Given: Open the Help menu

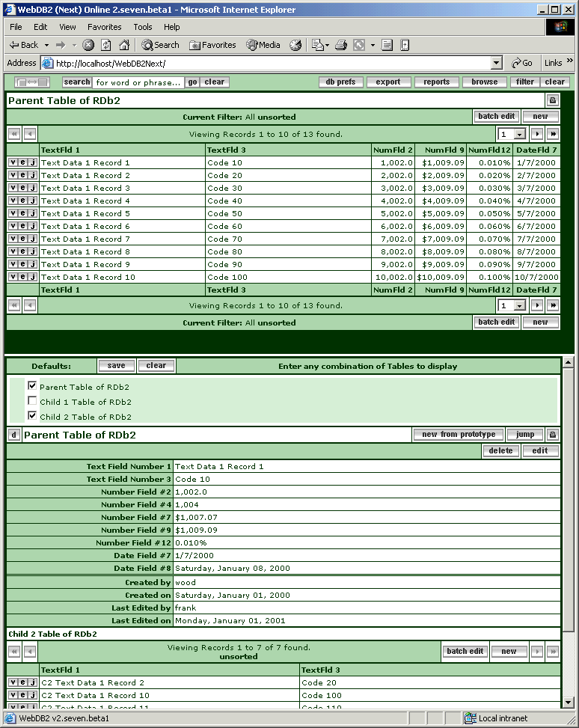Looking at the screenshot, I should 171,27.
